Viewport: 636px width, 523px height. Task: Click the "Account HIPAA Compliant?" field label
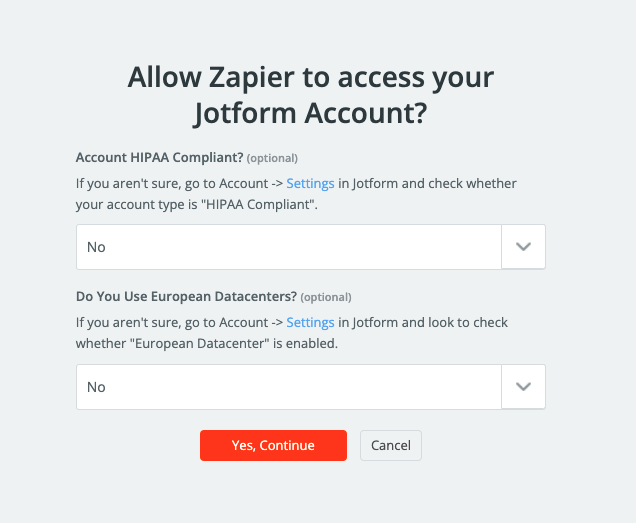159,157
